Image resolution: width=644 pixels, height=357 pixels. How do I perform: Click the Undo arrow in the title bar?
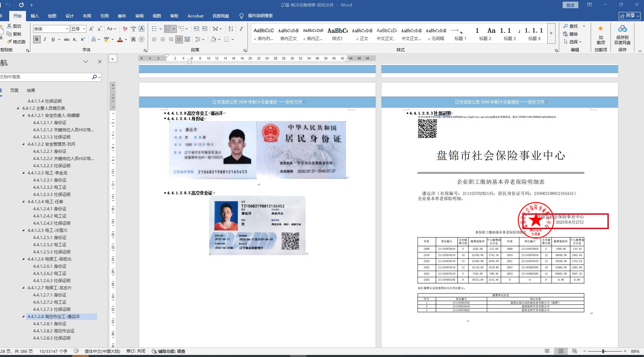[x=8, y=5]
